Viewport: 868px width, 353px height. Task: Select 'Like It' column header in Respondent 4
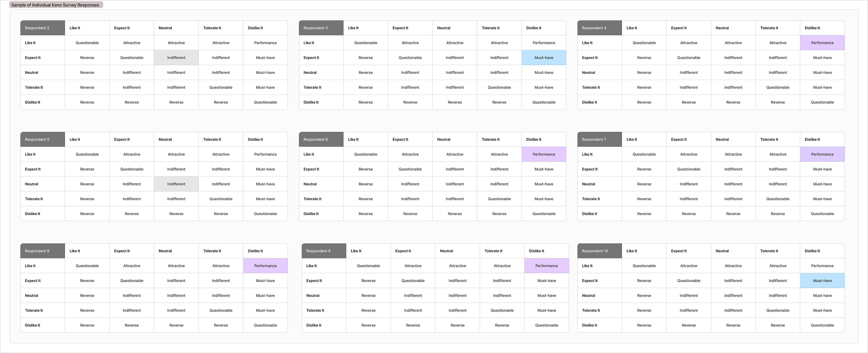pyautogui.click(x=632, y=28)
